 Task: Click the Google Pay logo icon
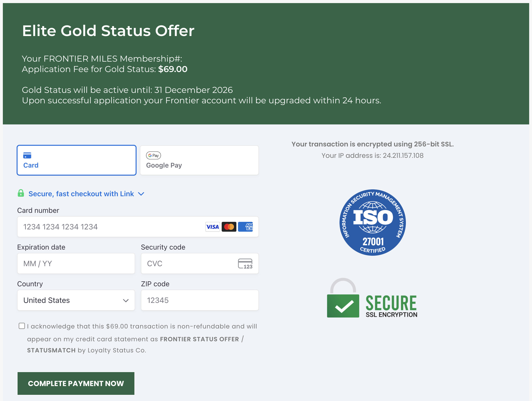pyautogui.click(x=153, y=155)
